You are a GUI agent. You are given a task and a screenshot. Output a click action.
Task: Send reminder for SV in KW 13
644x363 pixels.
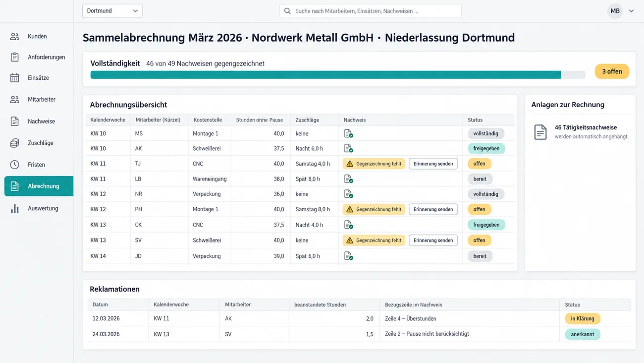(x=433, y=241)
